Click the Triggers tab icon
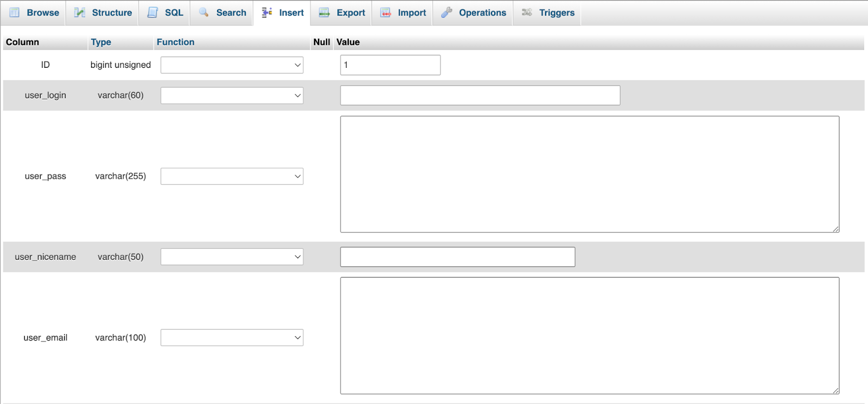Screen dimensions: 868x404 click(527, 12)
